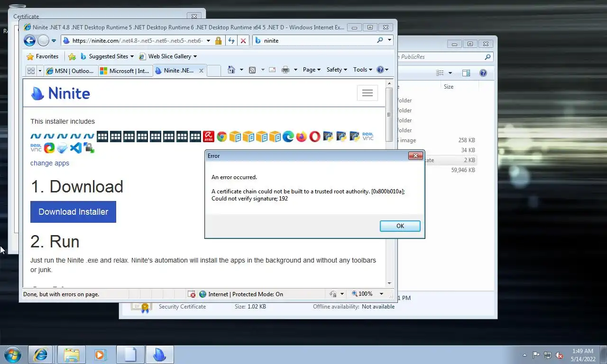
Task: Open the Web Slice Gallery dropdown
Action: coord(168,56)
